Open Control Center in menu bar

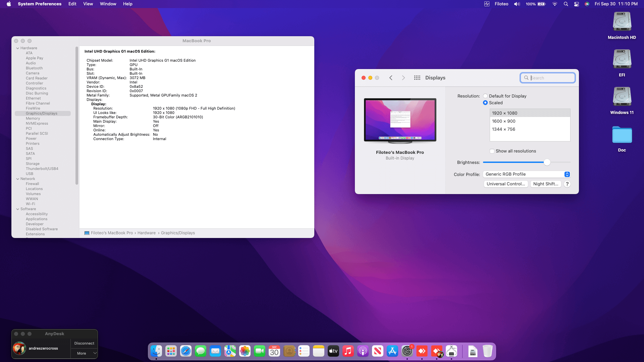tap(577, 4)
